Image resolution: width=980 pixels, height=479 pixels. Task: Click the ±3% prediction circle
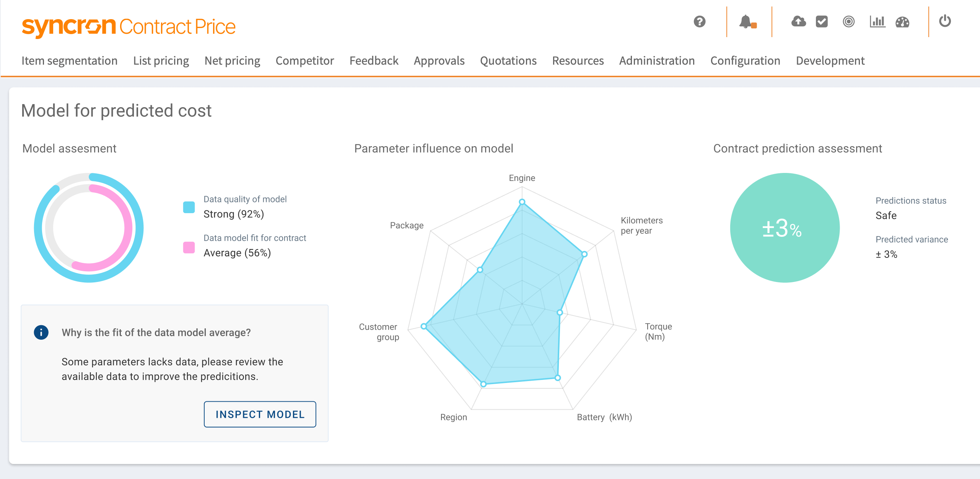pyautogui.click(x=784, y=228)
